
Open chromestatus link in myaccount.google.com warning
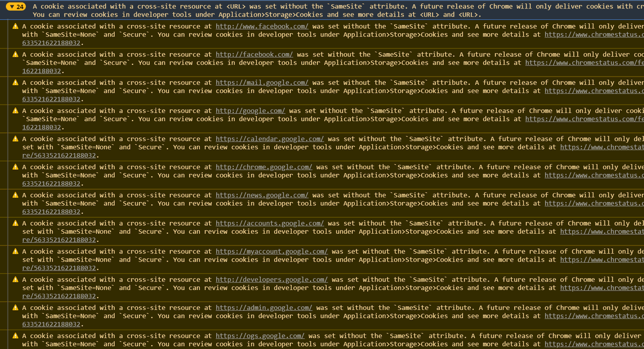(x=602, y=260)
